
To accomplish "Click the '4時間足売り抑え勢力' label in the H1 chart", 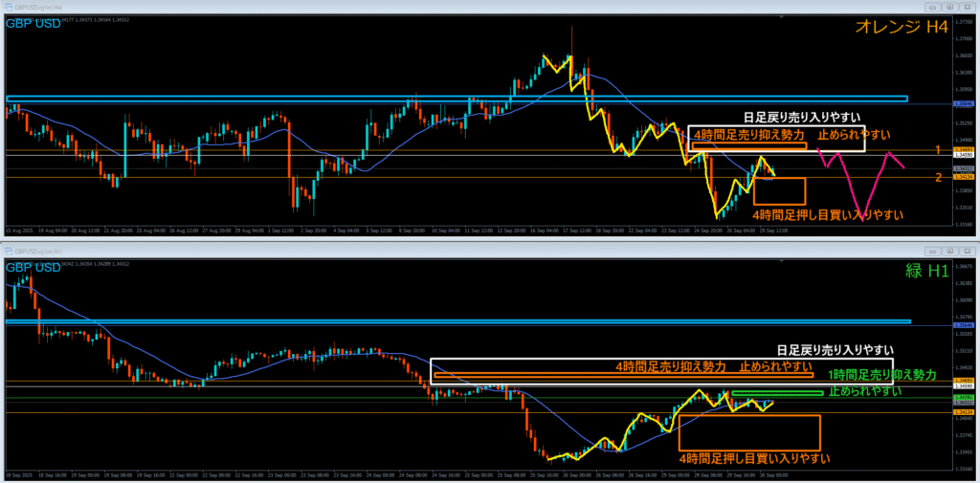I will [x=671, y=365].
